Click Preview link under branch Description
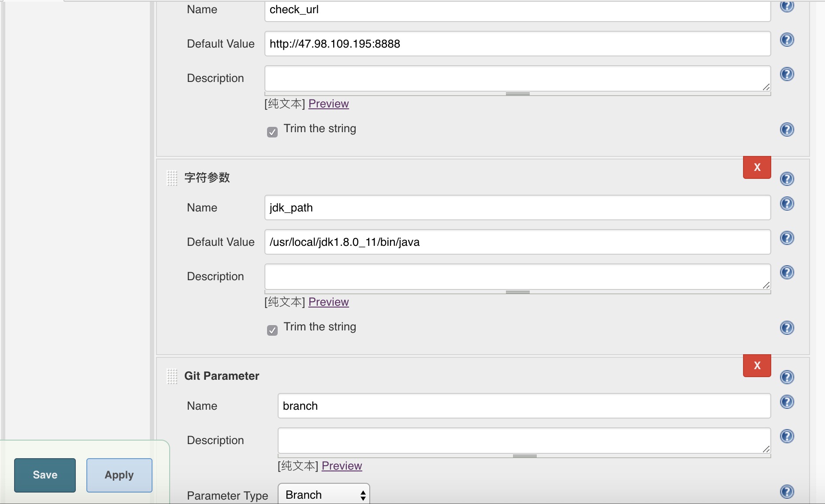The height and width of the screenshot is (504, 825). pyautogui.click(x=342, y=466)
